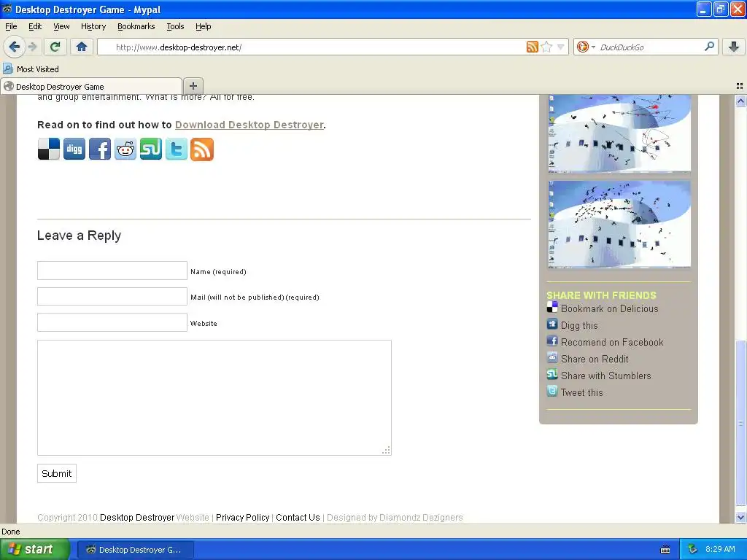Share via the large Delicious icon
The height and width of the screenshot is (560, 747).
point(49,149)
